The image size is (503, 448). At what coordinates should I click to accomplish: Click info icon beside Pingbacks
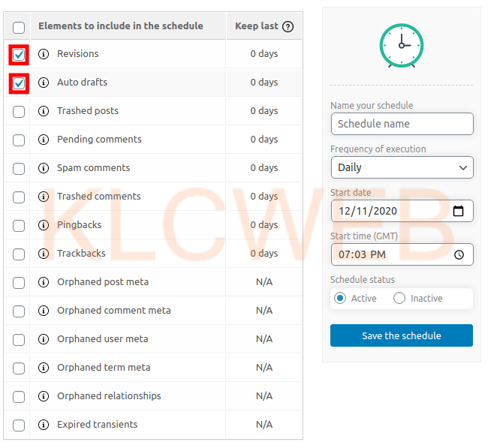coord(44,225)
